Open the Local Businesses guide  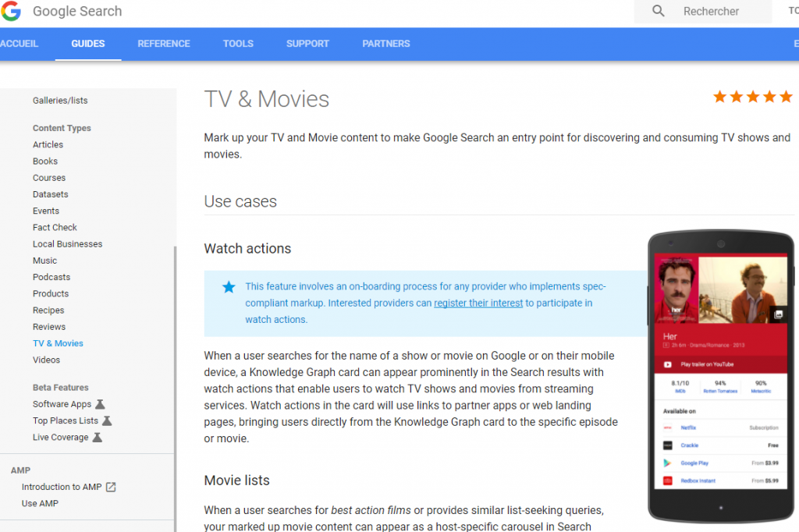(68, 244)
